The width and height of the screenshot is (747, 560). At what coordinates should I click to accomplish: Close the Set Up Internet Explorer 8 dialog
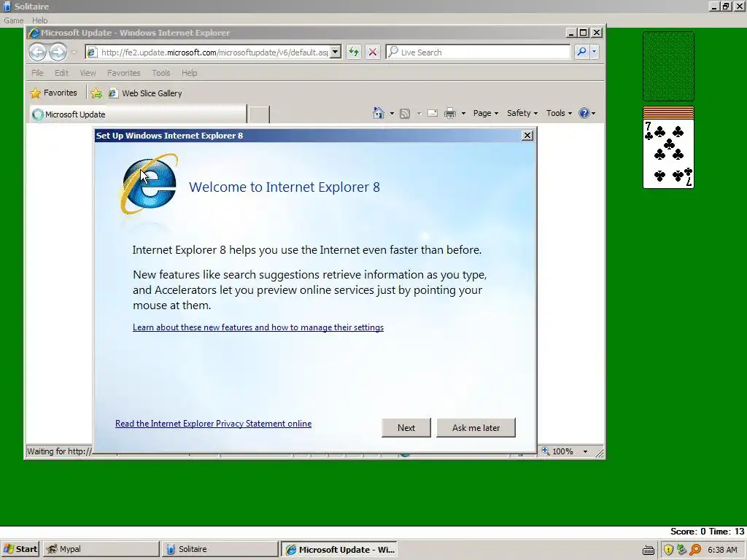coord(527,136)
